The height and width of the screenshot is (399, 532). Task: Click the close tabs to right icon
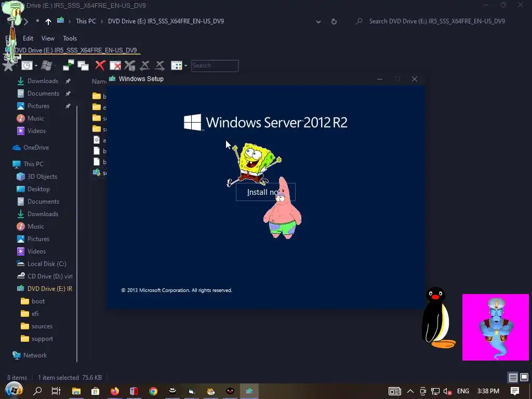pos(160,65)
